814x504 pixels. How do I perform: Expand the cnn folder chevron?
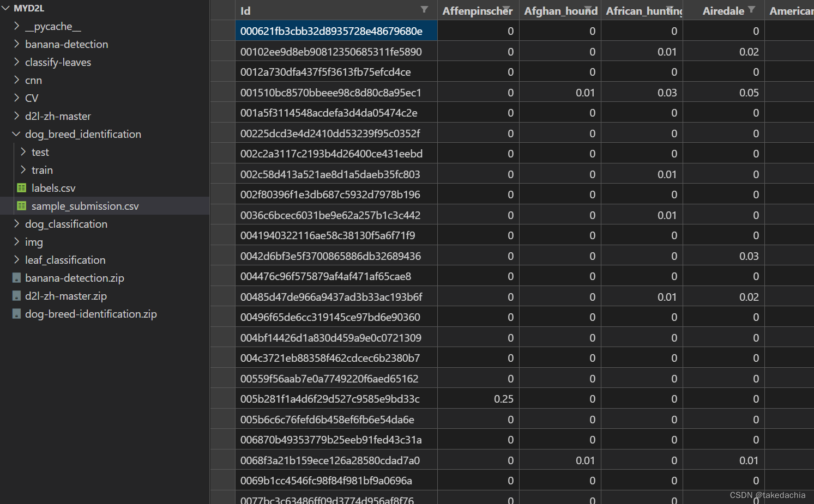[16, 80]
